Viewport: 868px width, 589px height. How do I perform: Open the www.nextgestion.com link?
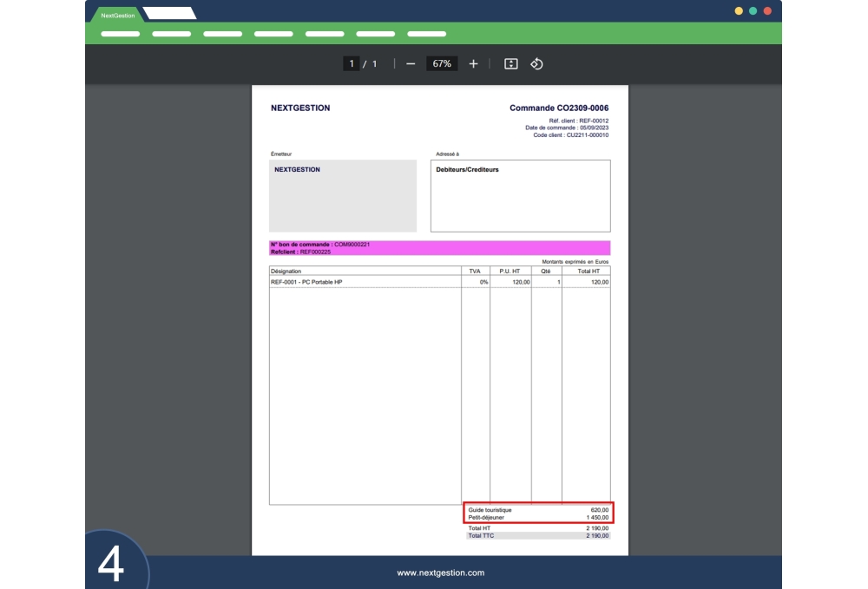pyautogui.click(x=440, y=573)
